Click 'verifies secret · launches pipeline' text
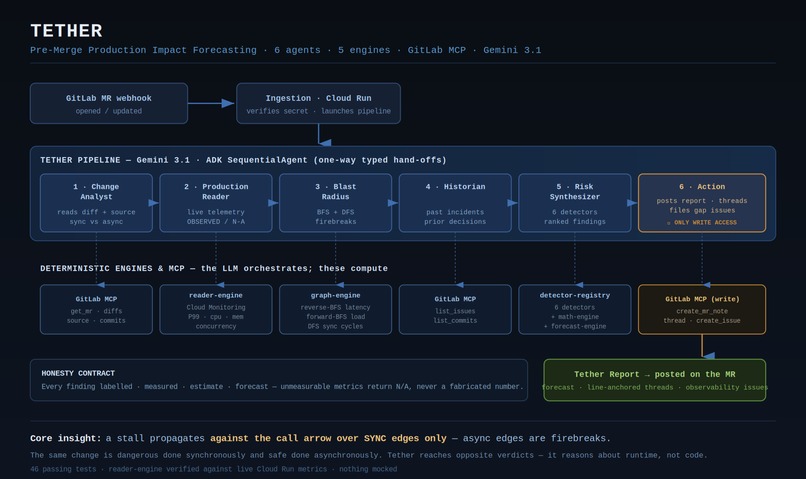806x479 pixels. pos(318,111)
